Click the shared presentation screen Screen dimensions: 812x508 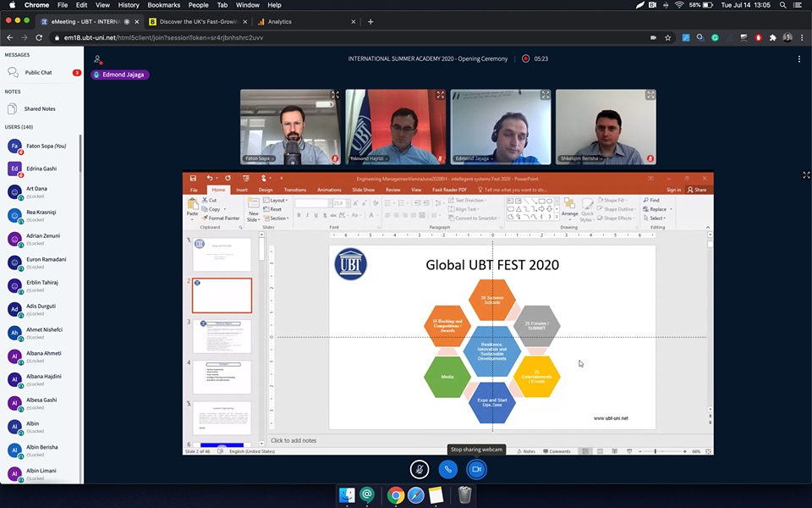(448, 313)
